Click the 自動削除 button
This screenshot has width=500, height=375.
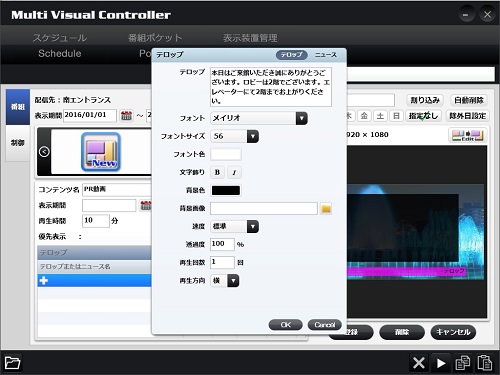pyautogui.click(x=469, y=100)
